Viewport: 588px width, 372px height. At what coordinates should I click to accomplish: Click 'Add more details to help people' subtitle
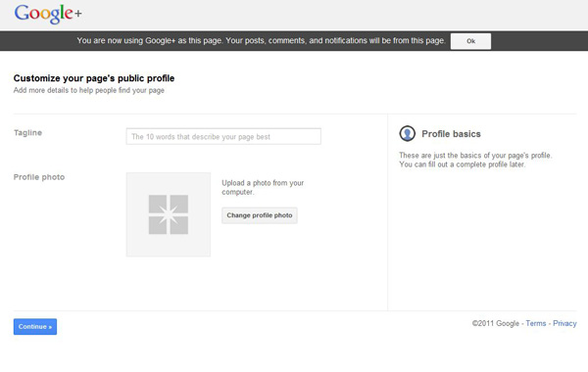coord(89,90)
